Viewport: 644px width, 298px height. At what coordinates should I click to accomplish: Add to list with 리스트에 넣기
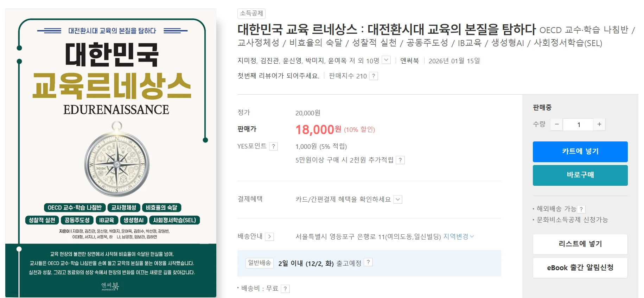(580, 244)
